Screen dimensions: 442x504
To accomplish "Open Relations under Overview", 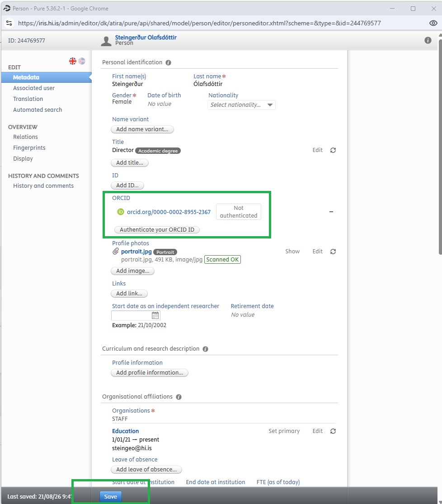I will 25,137.
